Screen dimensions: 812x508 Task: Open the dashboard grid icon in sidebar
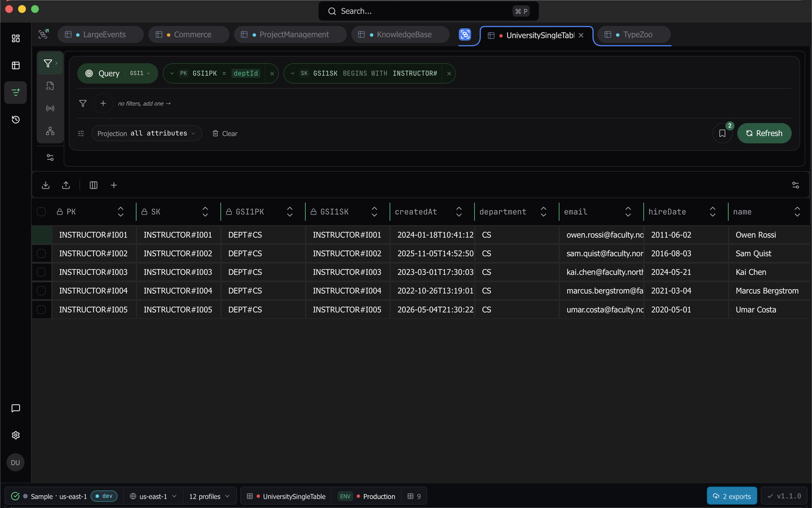coord(16,38)
